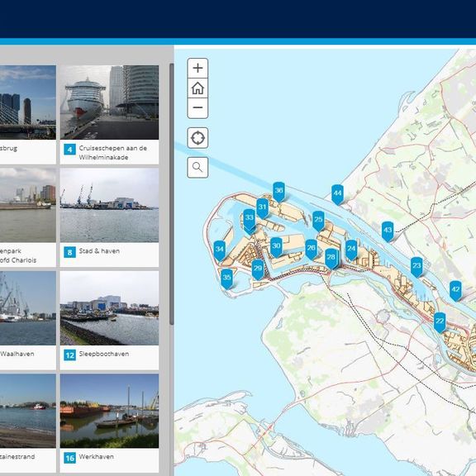Open the Waalhaven ship photo
This screenshot has width=476, height=476.
(28, 308)
